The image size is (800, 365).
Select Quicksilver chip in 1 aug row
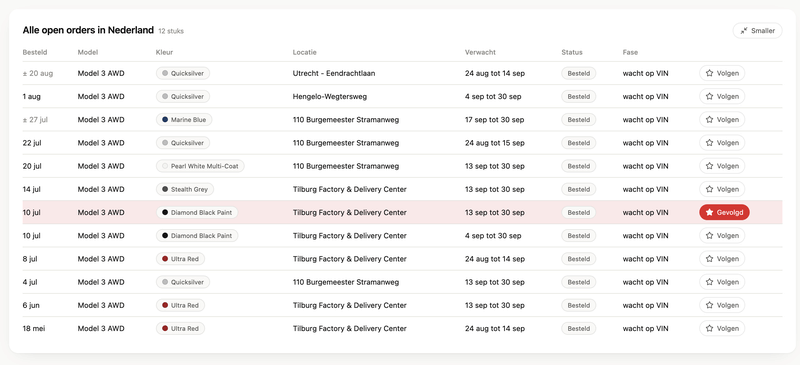click(x=183, y=96)
